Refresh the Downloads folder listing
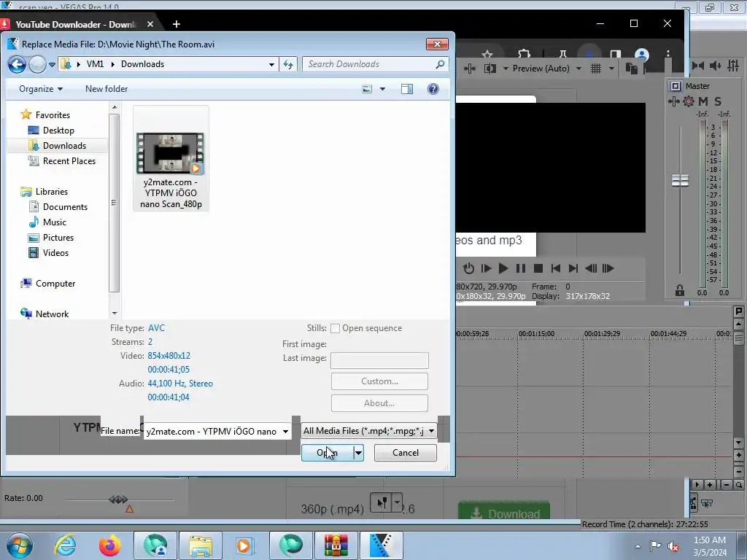The height and width of the screenshot is (560, 747). pos(288,64)
